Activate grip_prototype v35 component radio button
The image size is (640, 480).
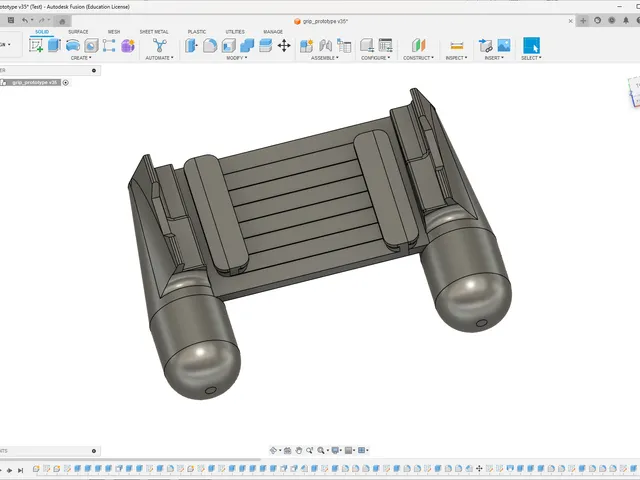click(x=65, y=82)
